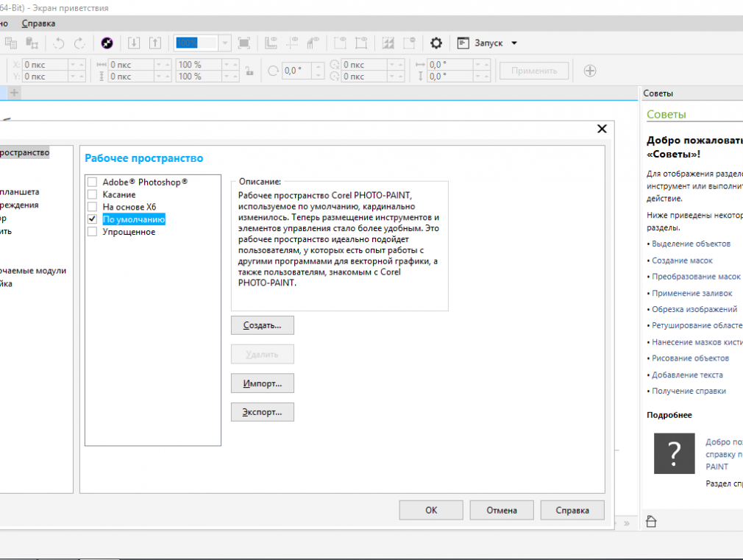743x560 pixels.
Task: Toggle the show rulers icon
Action: coord(271,43)
